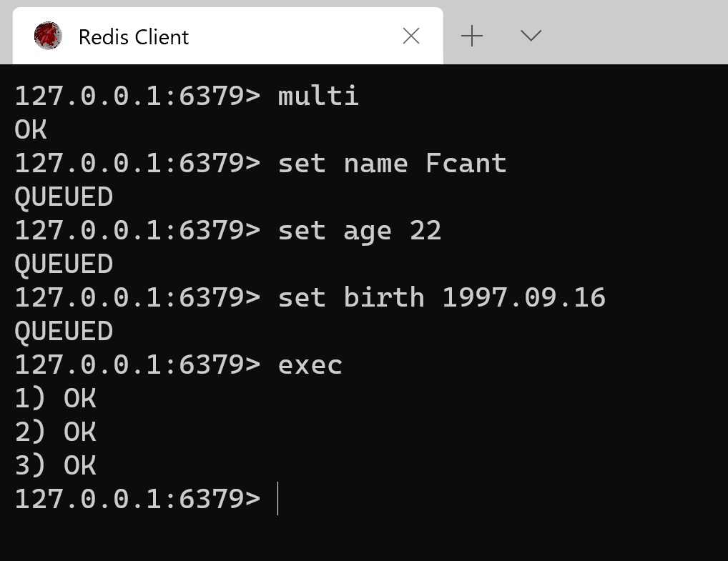The width and height of the screenshot is (728, 561).
Task: Click the first QUEUED response
Action: [x=64, y=197]
